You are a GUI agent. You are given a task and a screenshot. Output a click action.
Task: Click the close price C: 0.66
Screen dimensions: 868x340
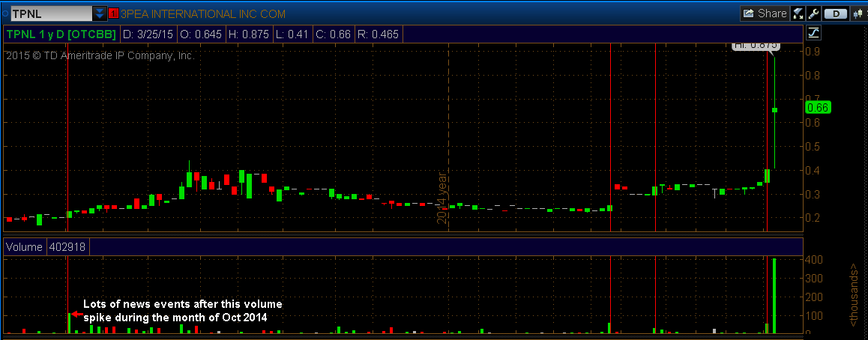[334, 34]
